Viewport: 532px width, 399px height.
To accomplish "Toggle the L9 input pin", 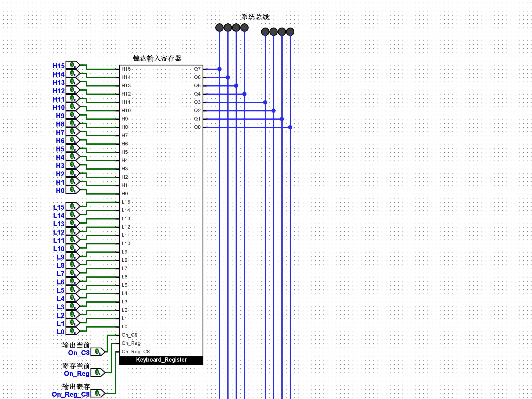I will [x=73, y=256].
